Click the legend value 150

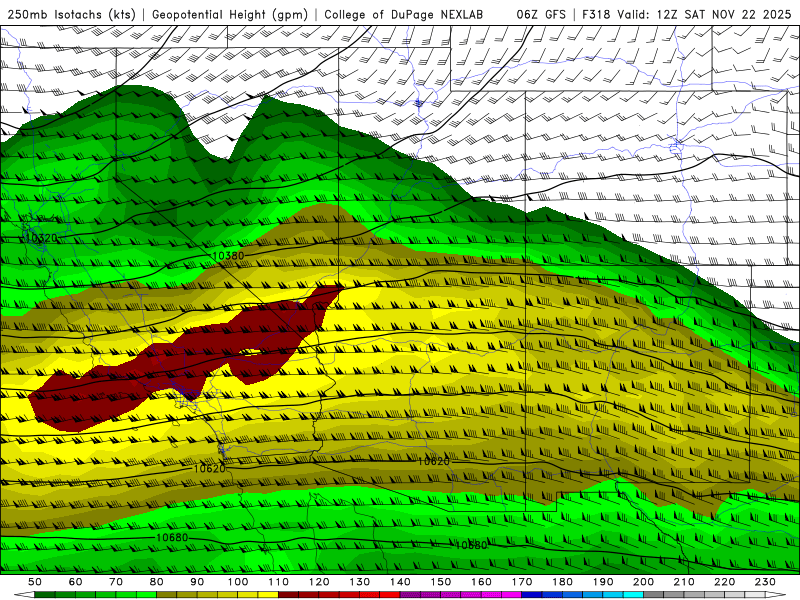(x=441, y=582)
